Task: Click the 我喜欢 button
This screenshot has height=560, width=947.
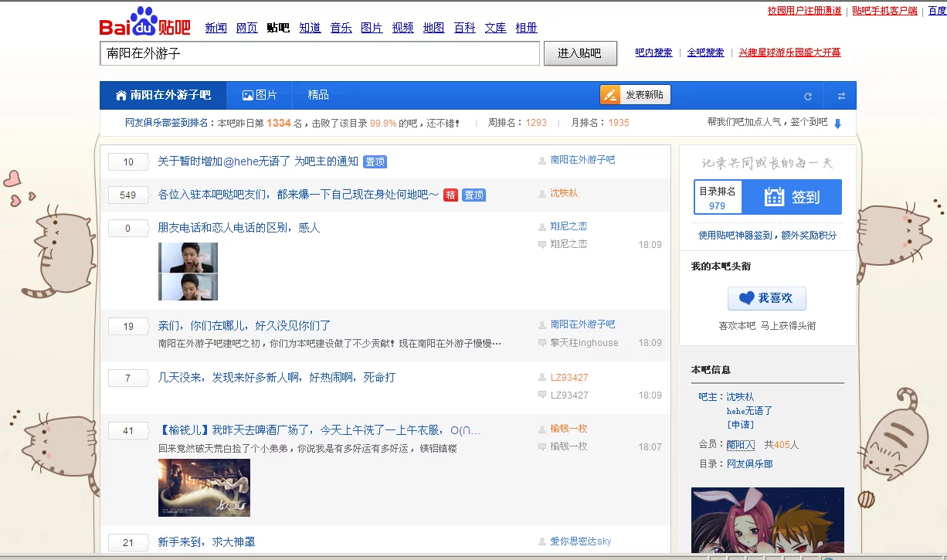Action: (x=766, y=298)
